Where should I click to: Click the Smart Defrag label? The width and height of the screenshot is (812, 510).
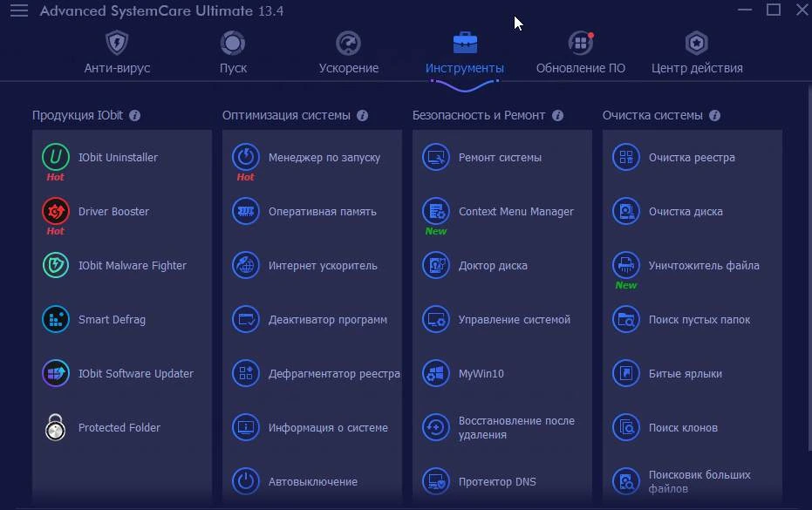click(x=112, y=319)
